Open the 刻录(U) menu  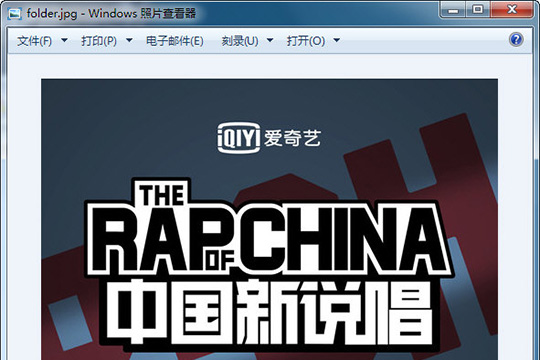[x=240, y=41]
